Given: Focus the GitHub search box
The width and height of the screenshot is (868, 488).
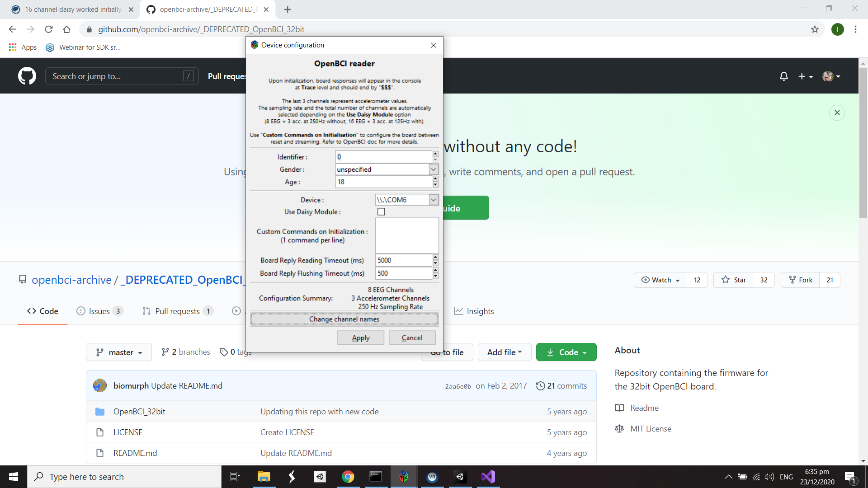Looking at the screenshot, I should tap(122, 76).
